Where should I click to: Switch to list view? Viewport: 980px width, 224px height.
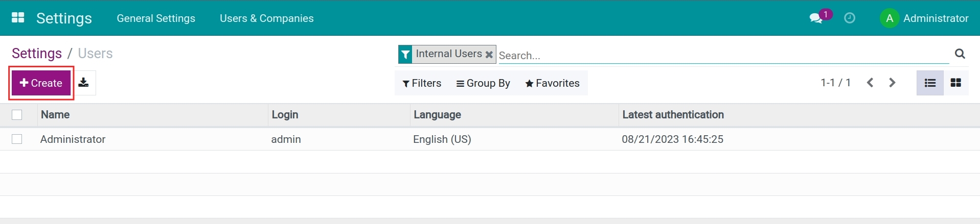point(930,83)
